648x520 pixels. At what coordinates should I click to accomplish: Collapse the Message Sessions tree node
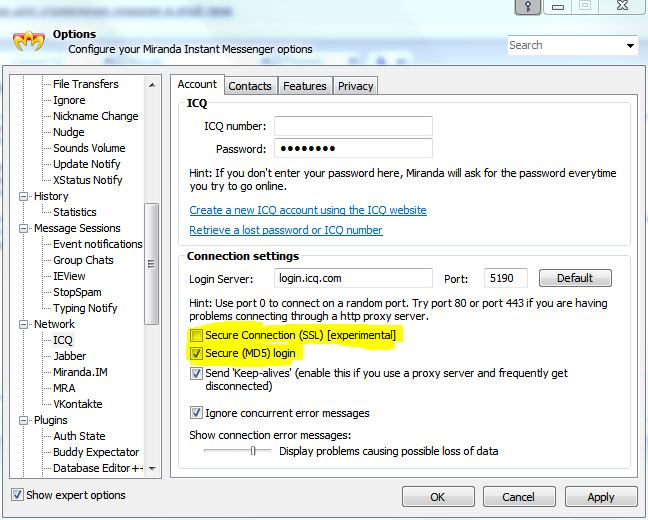tap(24, 228)
